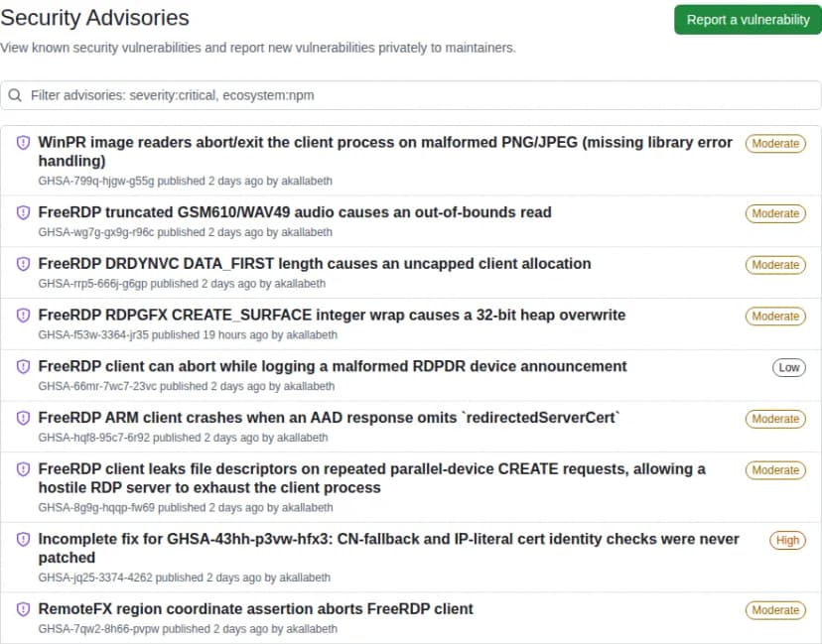822x644 pixels.
Task: Open the RemoteFX region coordinate assertion advisory
Action: coord(256,609)
